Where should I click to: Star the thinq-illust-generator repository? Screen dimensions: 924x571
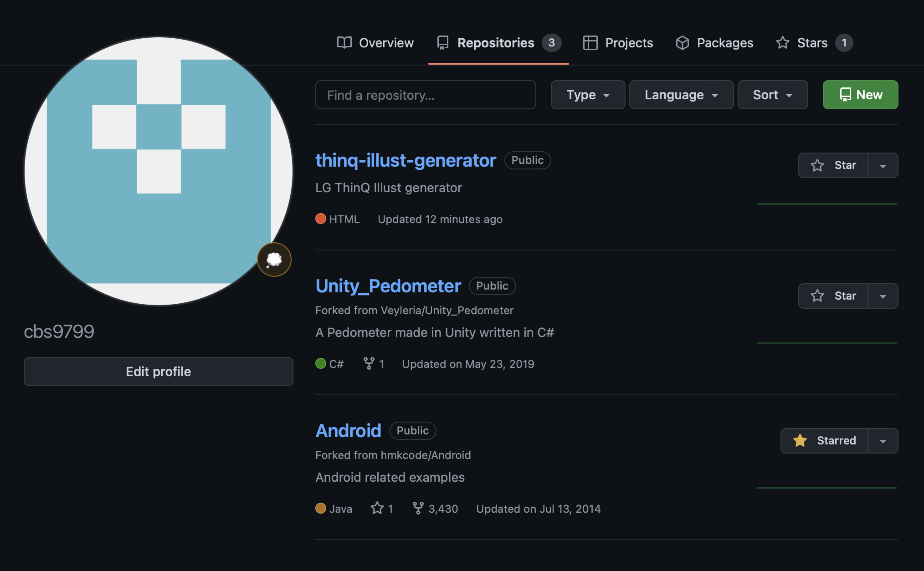point(833,165)
